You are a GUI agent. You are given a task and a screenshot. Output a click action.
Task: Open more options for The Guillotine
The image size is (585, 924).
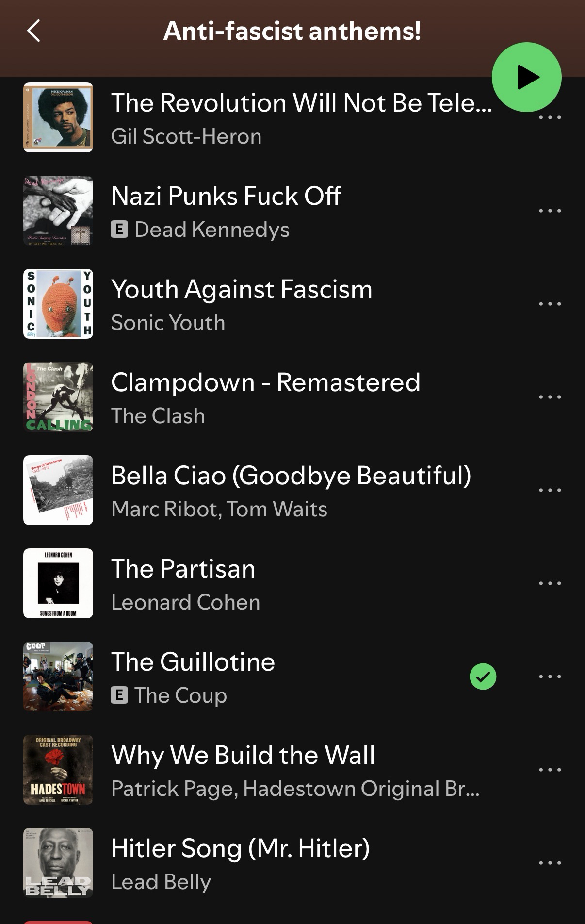click(x=550, y=676)
